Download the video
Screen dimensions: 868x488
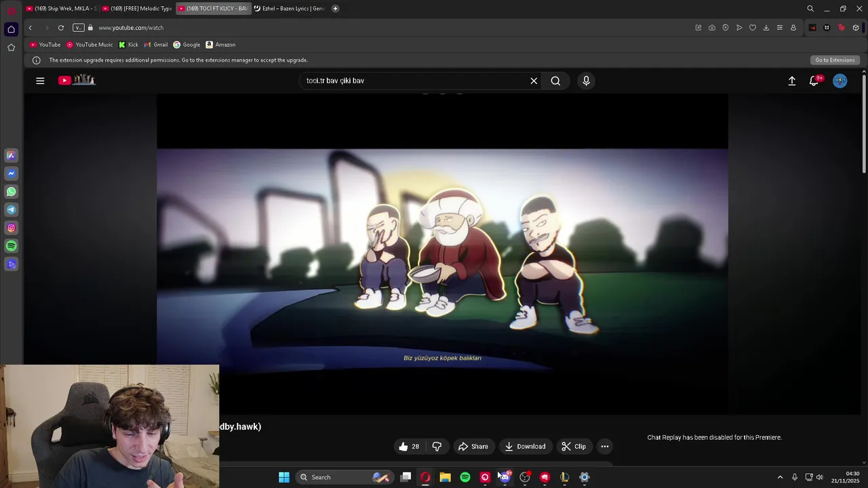525,446
